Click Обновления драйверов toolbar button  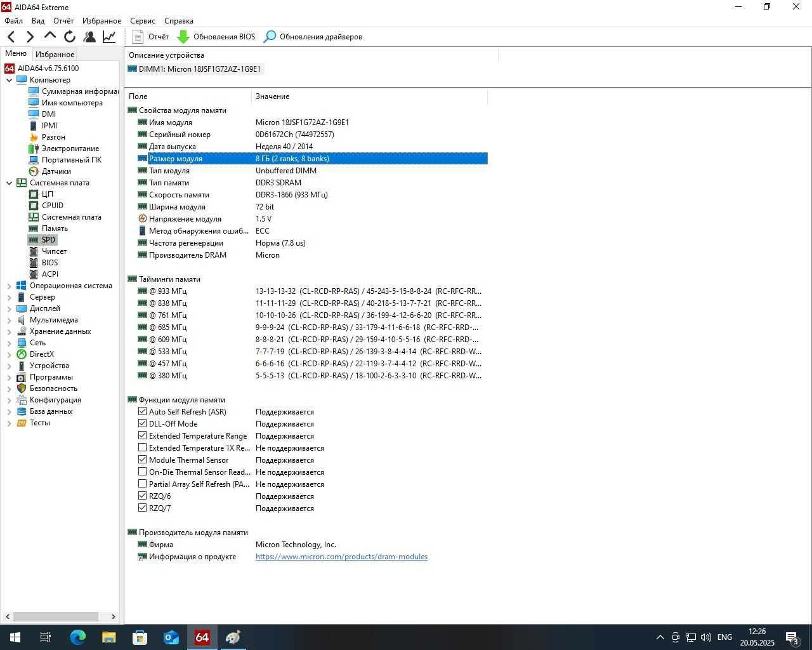pyautogui.click(x=313, y=37)
